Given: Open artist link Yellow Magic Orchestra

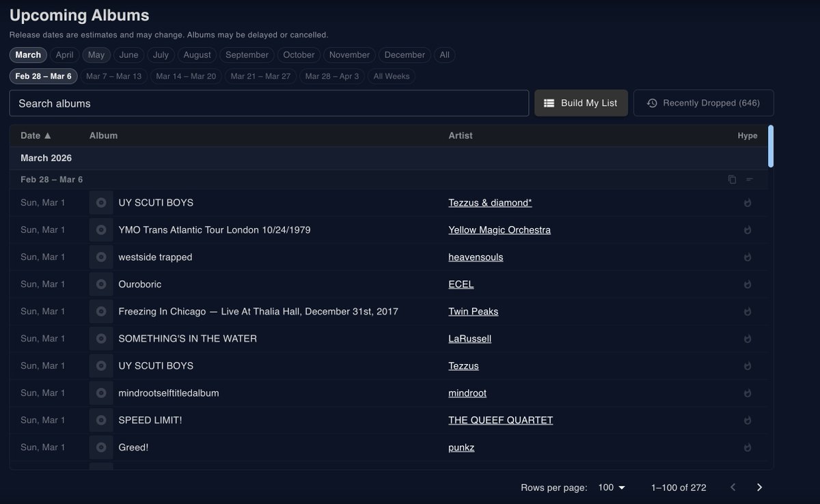Looking at the screenshot, I should (500, 230).
